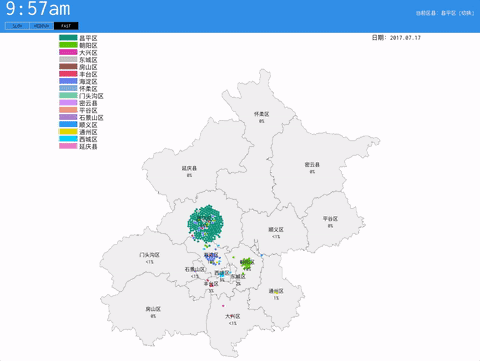Click the lilac 密云县 legend swatch
Screen dimensions: 480x361
pyautogui.click(x=68, y=103)
